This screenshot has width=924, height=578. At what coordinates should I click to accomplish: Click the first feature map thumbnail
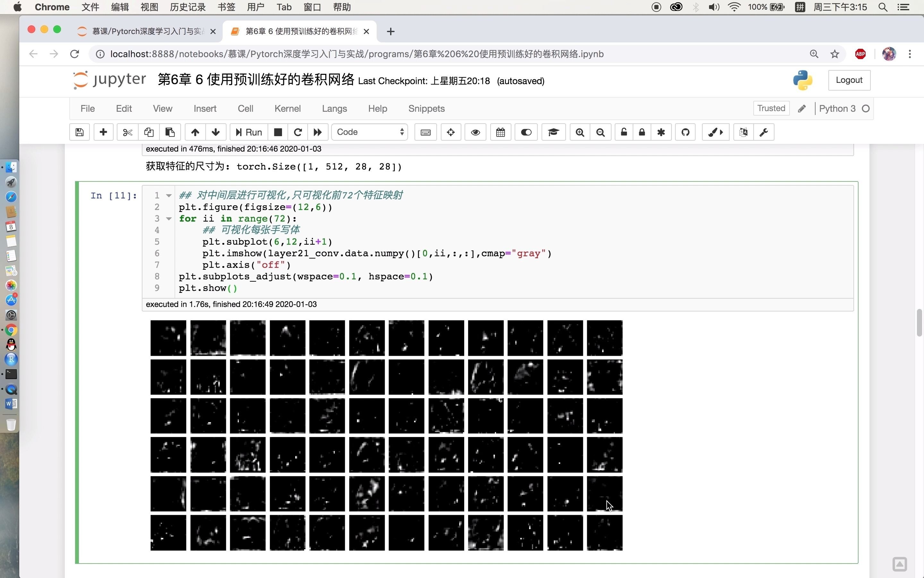[168, 338]
